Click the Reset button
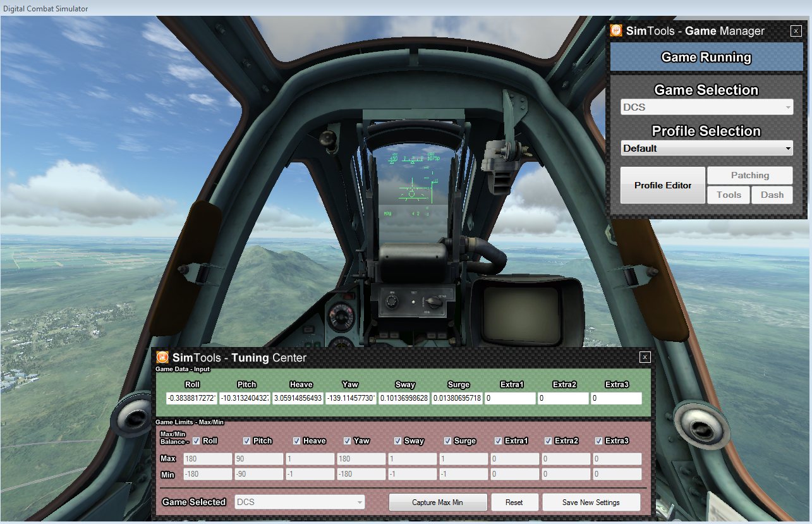Screen dimensions: 812x524 [514, 503]
